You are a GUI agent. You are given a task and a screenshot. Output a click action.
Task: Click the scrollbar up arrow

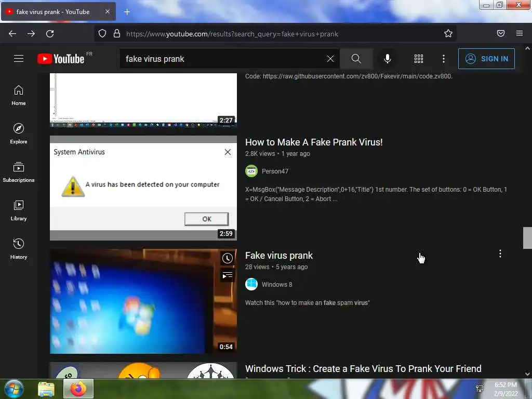click(x=527, y=48)
